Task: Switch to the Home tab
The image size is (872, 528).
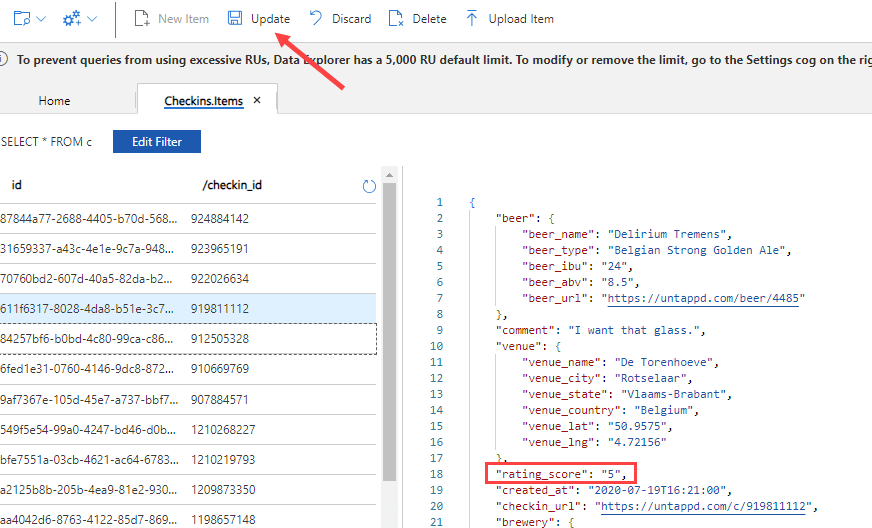Action: point(54,101)
